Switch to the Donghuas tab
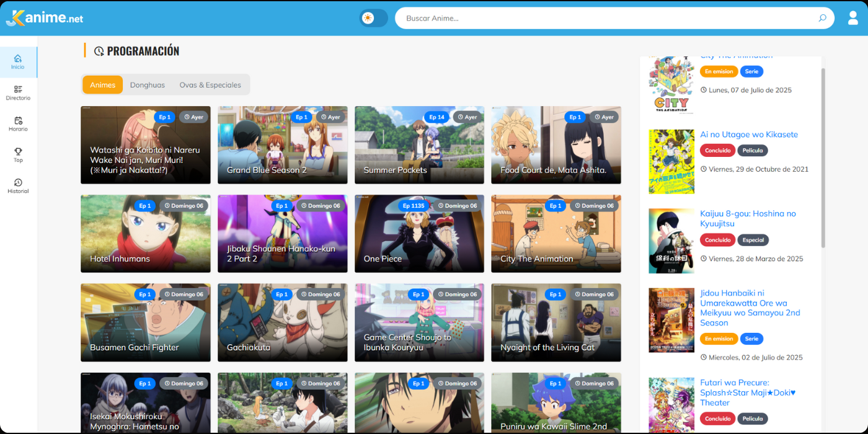The width and height of the screenshot is (868, 434). [x=148, y=85]
